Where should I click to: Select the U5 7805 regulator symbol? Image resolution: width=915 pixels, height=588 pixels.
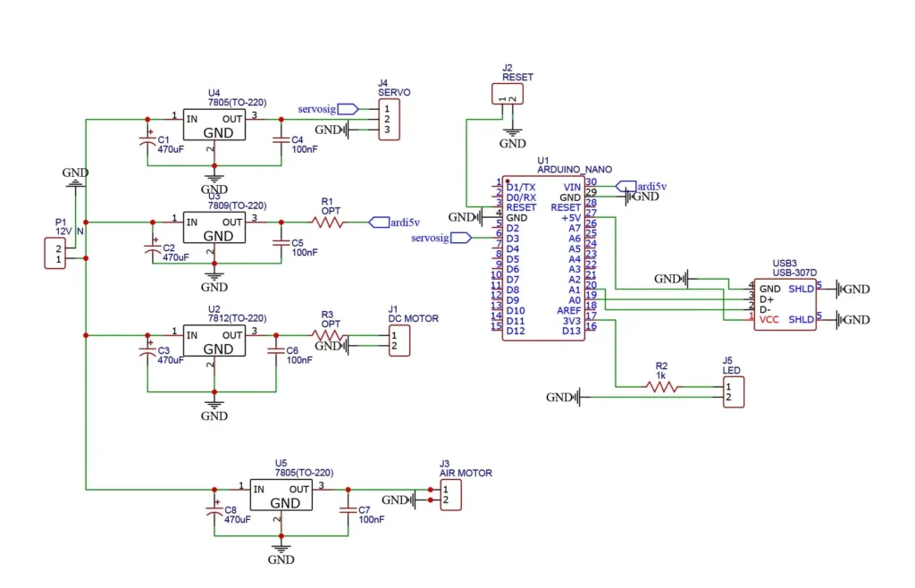tap(281, 495)
